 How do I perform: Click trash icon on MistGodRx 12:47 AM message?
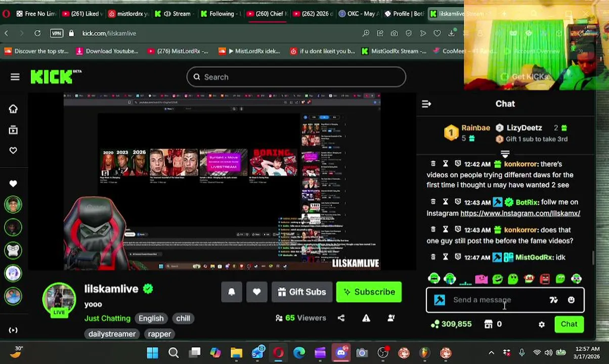point(433,257)
